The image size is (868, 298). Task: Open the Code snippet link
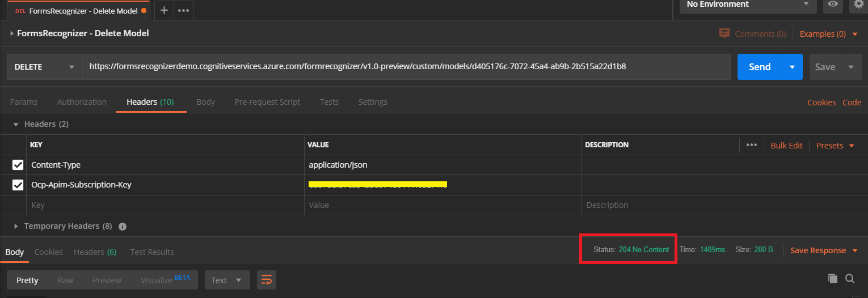pos(852,103)
